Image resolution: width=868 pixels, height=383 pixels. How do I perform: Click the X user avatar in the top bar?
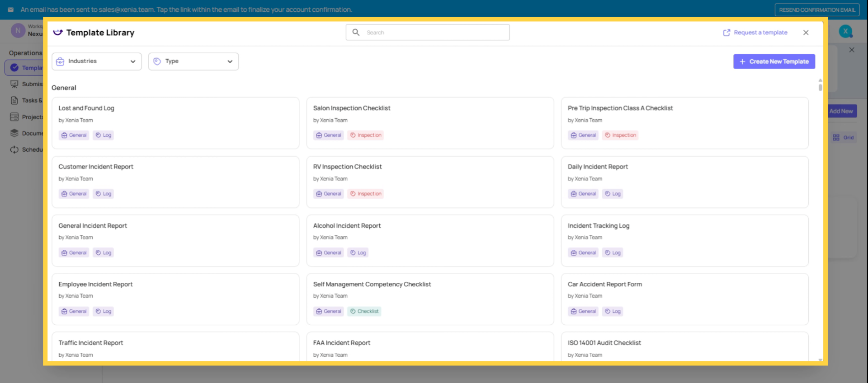coord(845,31)
